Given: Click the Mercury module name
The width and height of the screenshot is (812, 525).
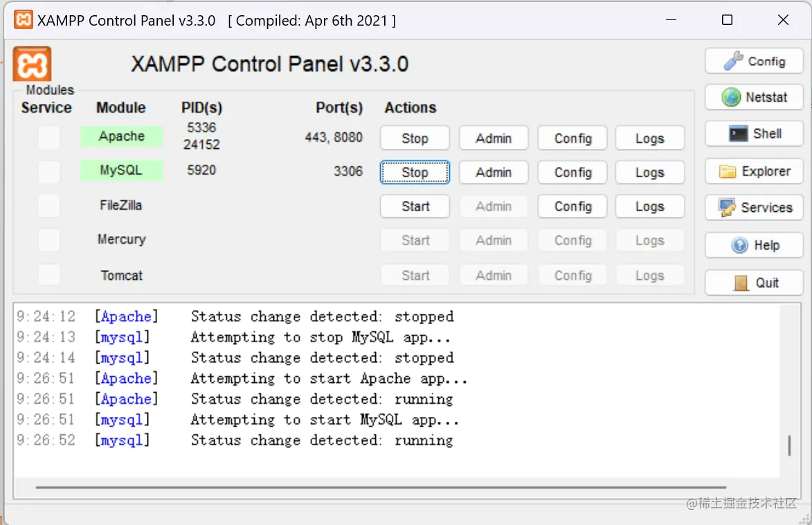Looking at the screenshot, I should pos(122,240).
